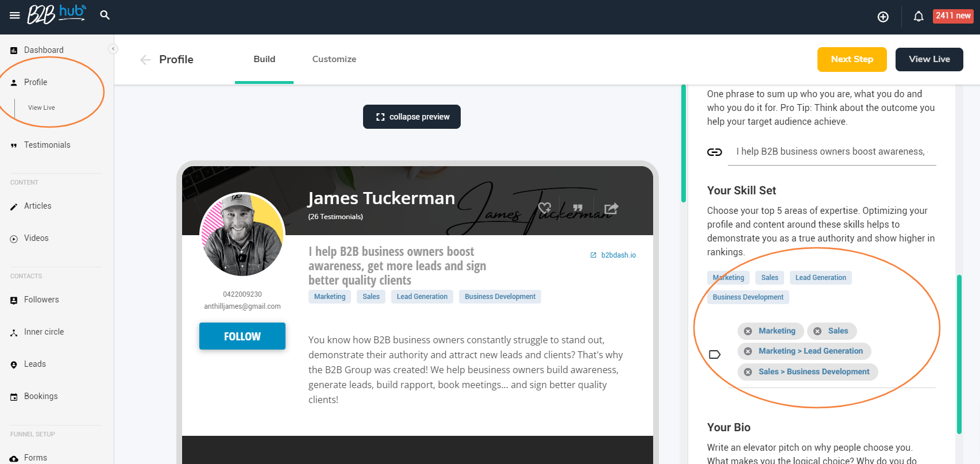Click Marketing tag in profile preview
Image resolution: width=980 pixels, height=464 pixels.
(x=330, y=297)
